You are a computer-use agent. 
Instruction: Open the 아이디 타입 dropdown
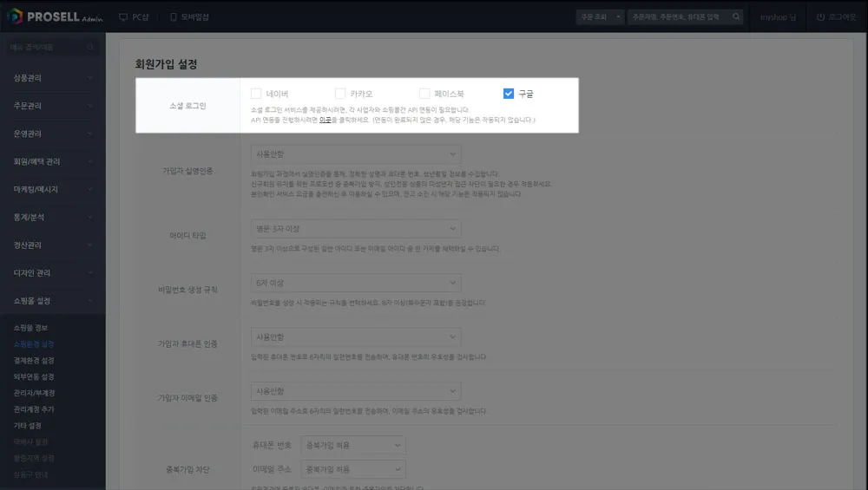coord(355,229)
